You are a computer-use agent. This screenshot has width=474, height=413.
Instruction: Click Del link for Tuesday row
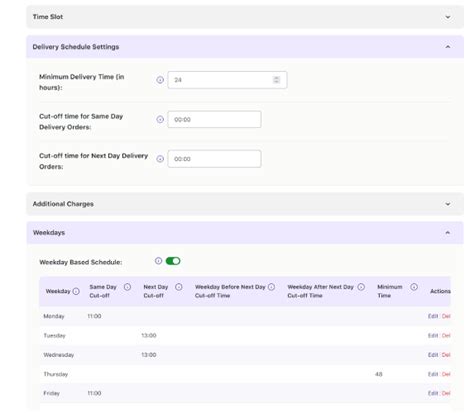[x=446, y=336]
